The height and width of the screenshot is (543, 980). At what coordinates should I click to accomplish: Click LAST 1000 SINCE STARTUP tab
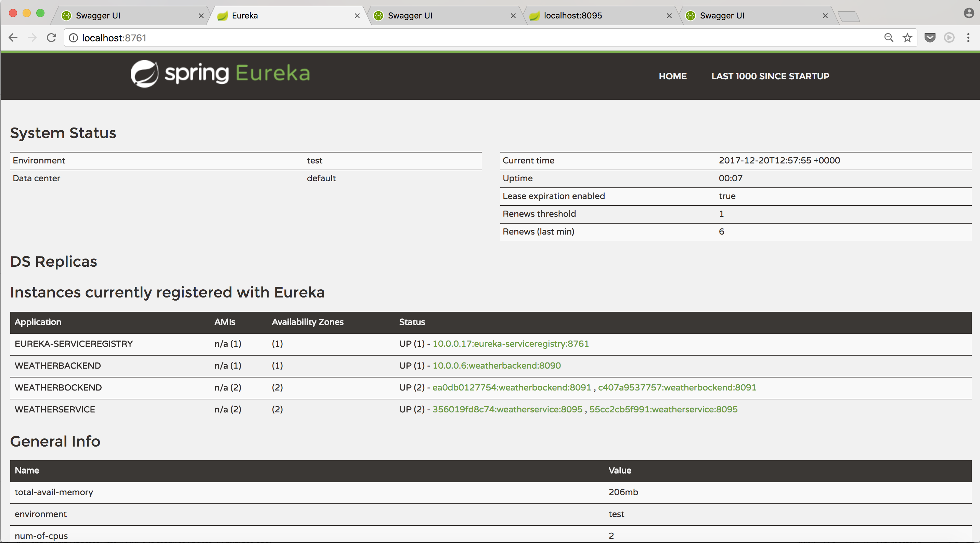coord(770,76)
